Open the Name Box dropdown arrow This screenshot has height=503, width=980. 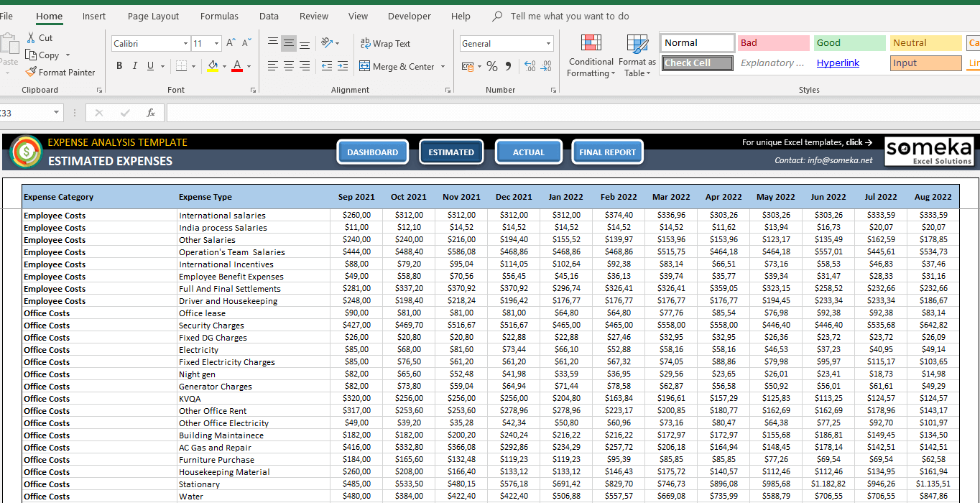(56, 113)
